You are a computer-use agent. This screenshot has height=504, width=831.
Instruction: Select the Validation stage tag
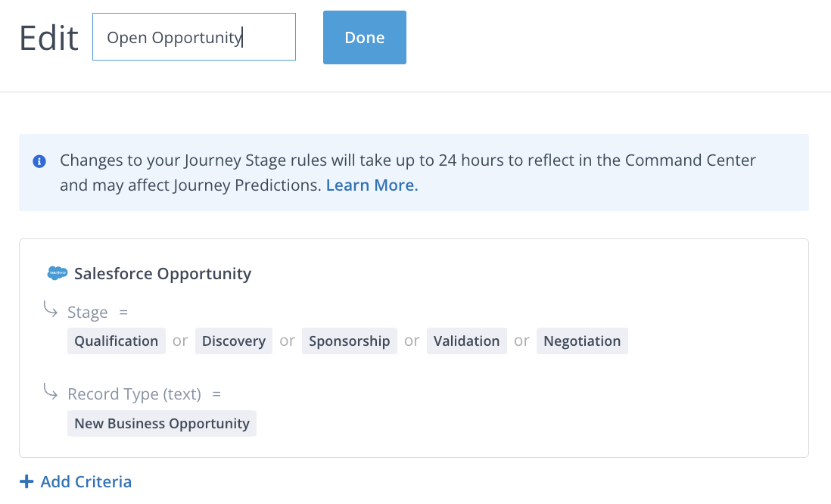467,341
